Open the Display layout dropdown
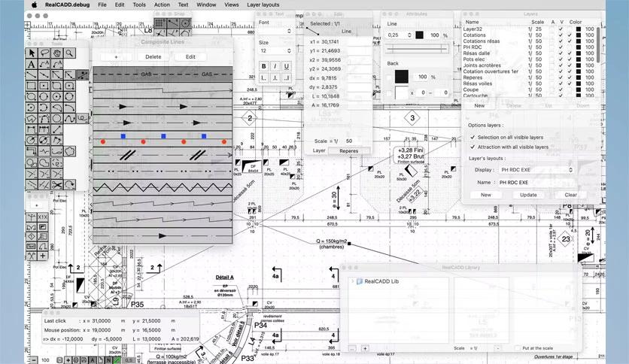Viewport: 629px width, 364px height. tap(536, 170)
